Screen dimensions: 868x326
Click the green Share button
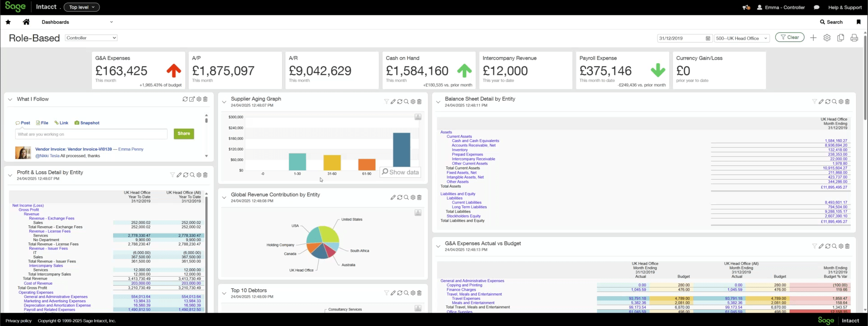click(184, 134)
